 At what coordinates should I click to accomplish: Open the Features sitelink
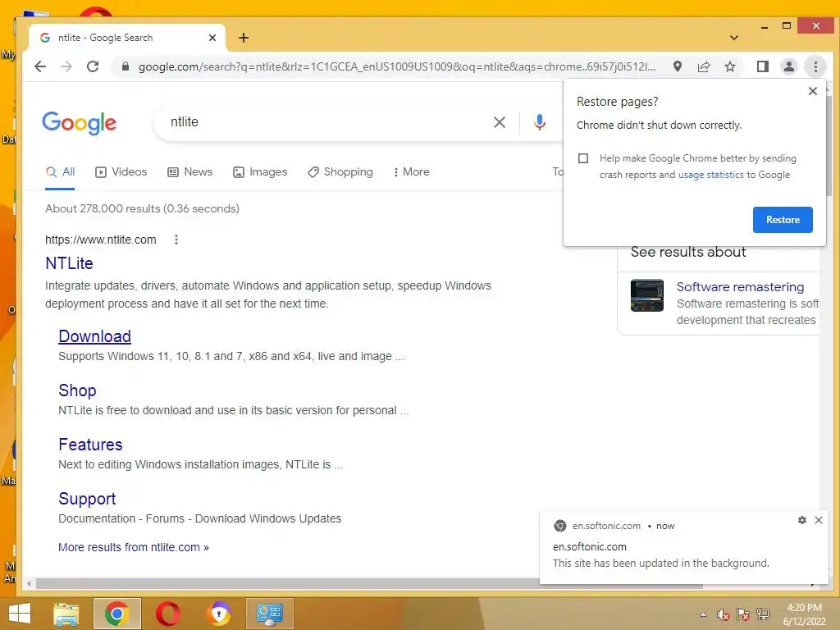point(90,445)
